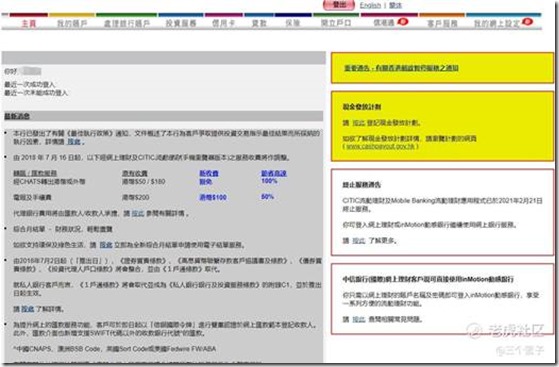Viewport: 559px width, 367px height.
Task: Open the 信用卡 credit card tab
Action: pos(224,24)
